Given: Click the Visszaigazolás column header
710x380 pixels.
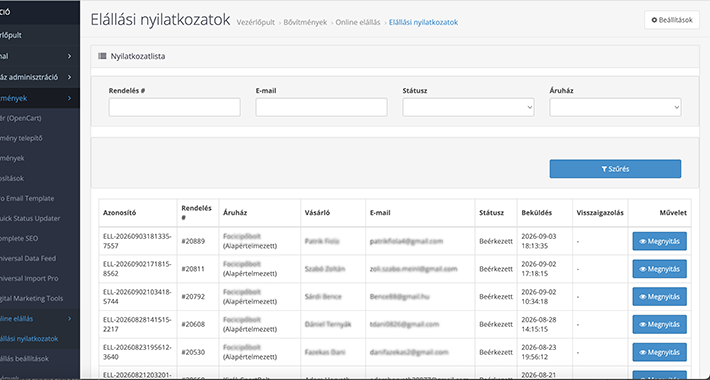Looking at the screenshot, I should [600, 212].
